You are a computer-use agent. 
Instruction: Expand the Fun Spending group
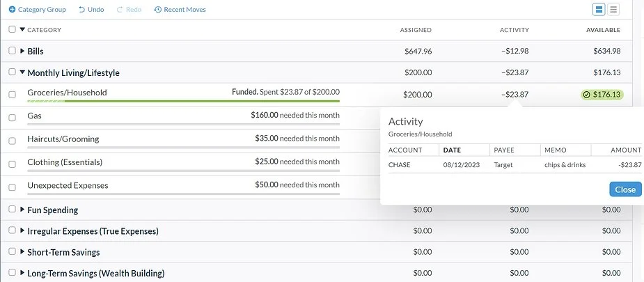(22, 210)
